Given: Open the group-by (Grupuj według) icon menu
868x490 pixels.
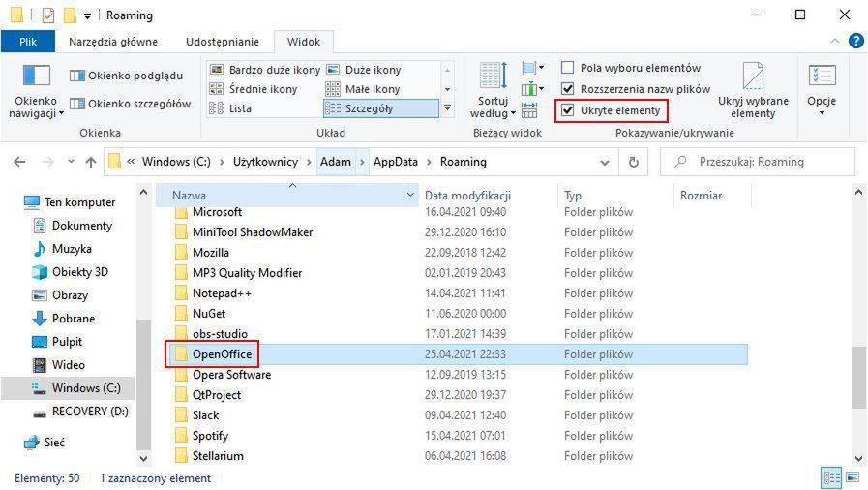Looking at the screenshot, I should click(532, 68).
